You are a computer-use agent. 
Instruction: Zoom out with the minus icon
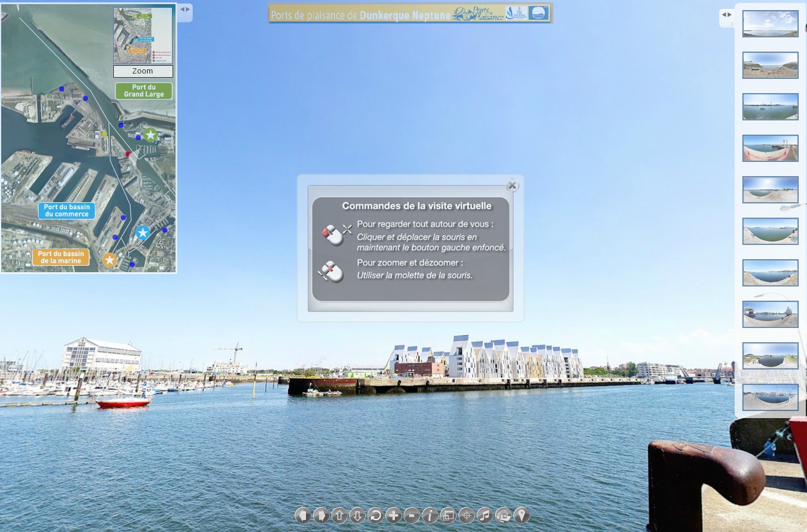tap(412, 515)
